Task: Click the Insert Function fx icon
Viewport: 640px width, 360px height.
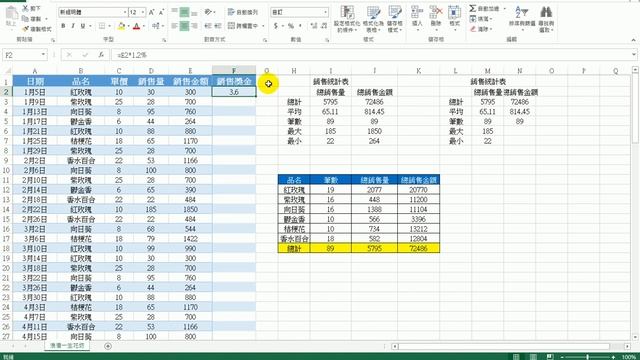Action: click(101, 55)
